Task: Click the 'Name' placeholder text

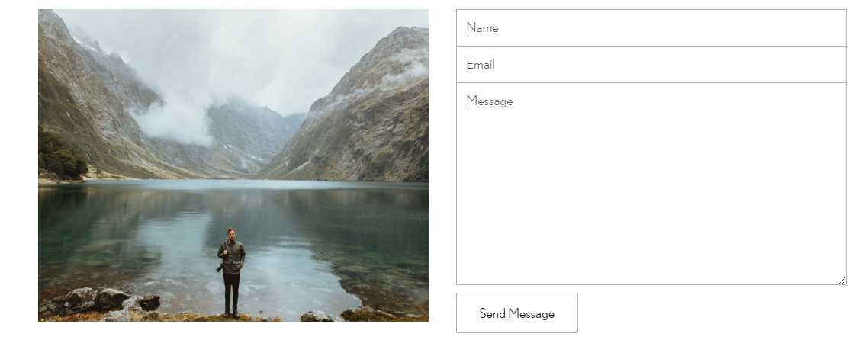Action: pyautogui.click(x=482, y=27)
